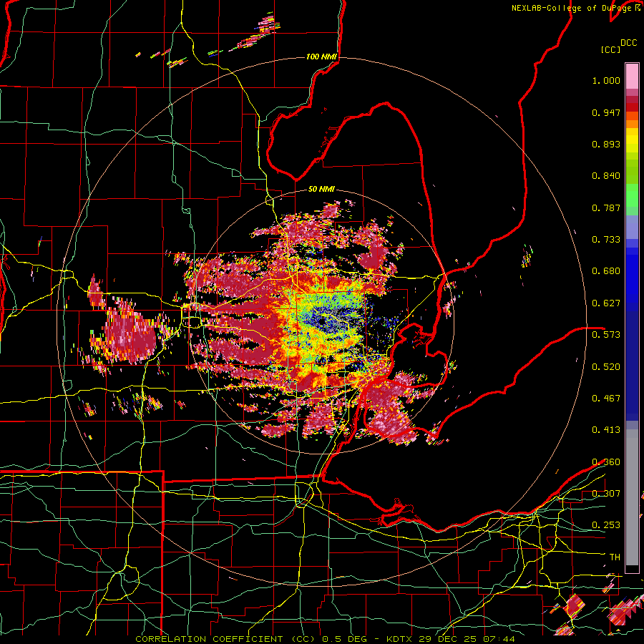Viewport: 644px width, 644px height.
Task: Click the 0.733 scale value
Action: tap(606, 240)
